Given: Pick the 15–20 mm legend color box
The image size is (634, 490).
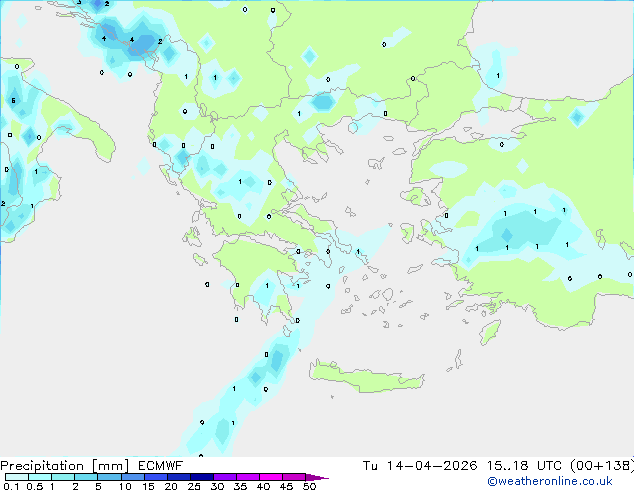Looking at the screenshot, I should (156, 477).
